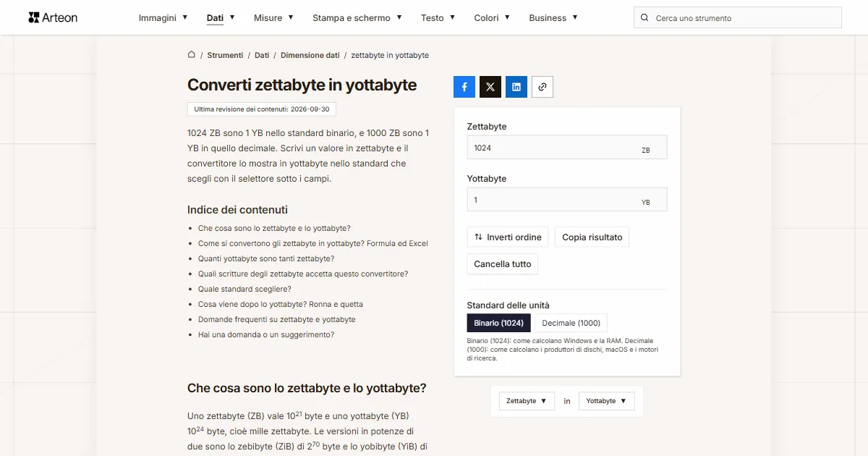This screenshot has width=868, height=456.
Task: Open Strumenti breadcrumb link
Action: click(x=226, y=55)
